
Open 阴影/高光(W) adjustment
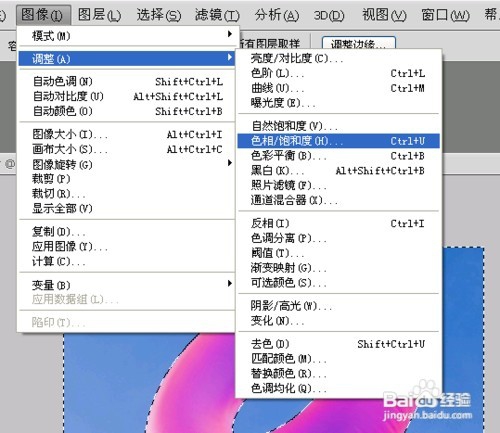[x=339, y=306]
